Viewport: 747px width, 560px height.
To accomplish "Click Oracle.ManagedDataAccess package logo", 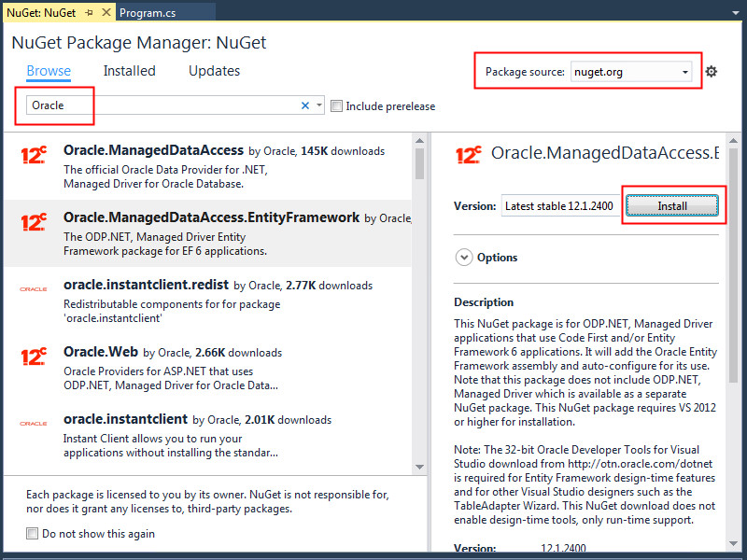I will coord(34,156).
